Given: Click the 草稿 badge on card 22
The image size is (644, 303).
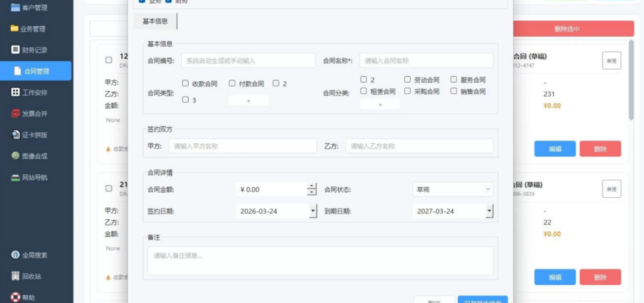Looking at the screenshot, I should click(611, 189).
